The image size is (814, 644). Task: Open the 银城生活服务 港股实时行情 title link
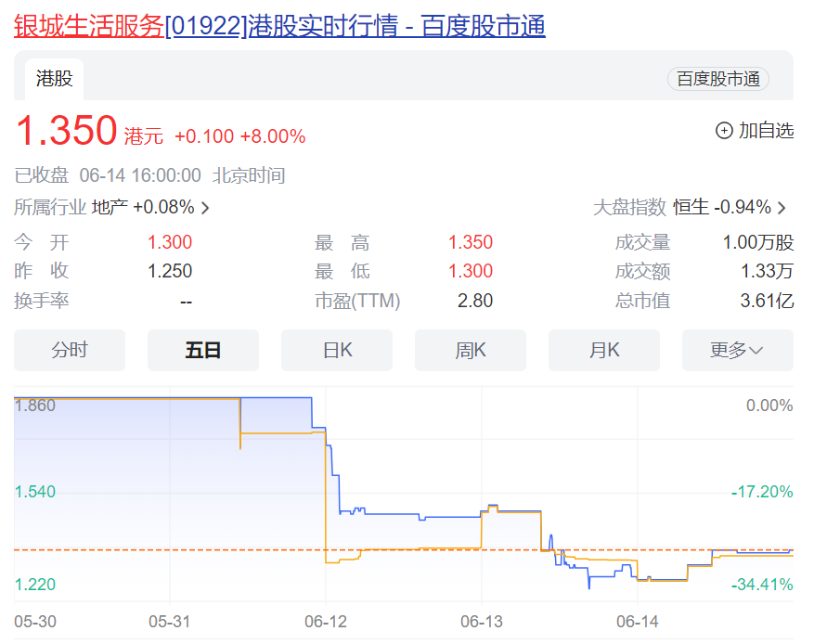pyautogui.click(x=279, y=26)
